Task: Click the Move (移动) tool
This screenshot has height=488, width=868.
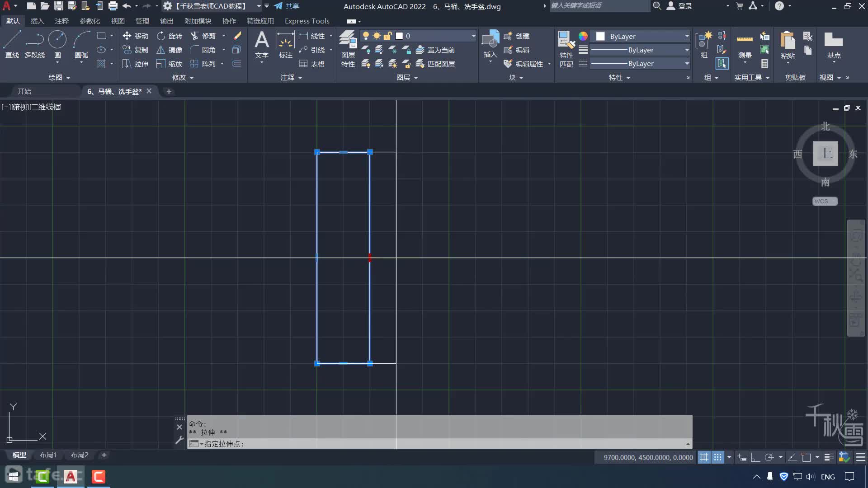Action: click(136, 36)
